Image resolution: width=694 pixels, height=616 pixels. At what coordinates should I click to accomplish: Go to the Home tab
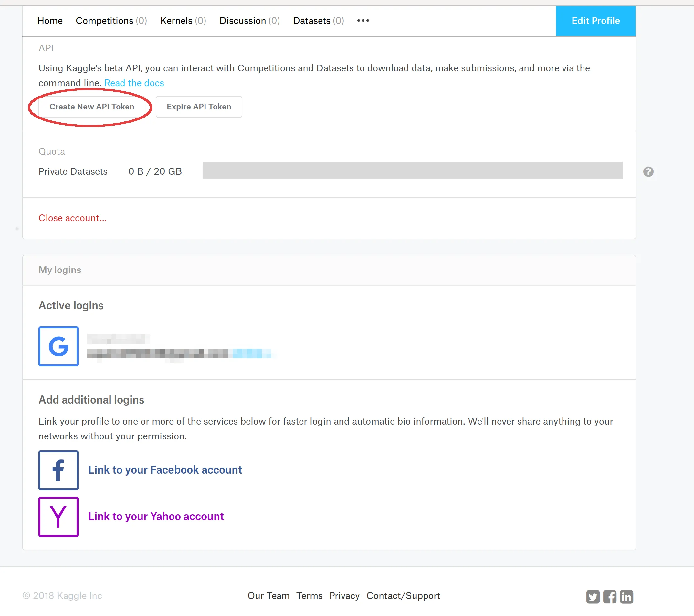pyautogui.click(x=50, y=21)
